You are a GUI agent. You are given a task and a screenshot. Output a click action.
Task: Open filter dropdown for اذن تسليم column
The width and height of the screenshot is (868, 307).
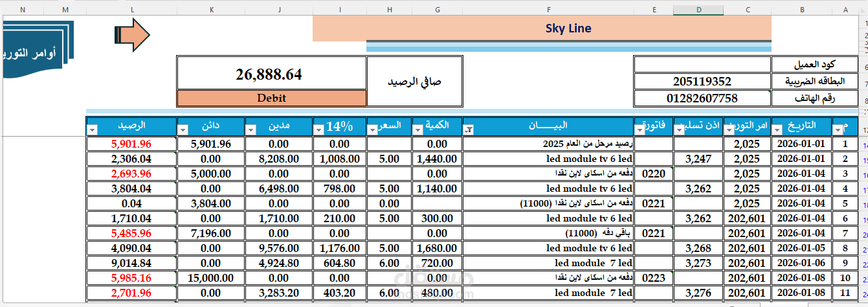680,130
